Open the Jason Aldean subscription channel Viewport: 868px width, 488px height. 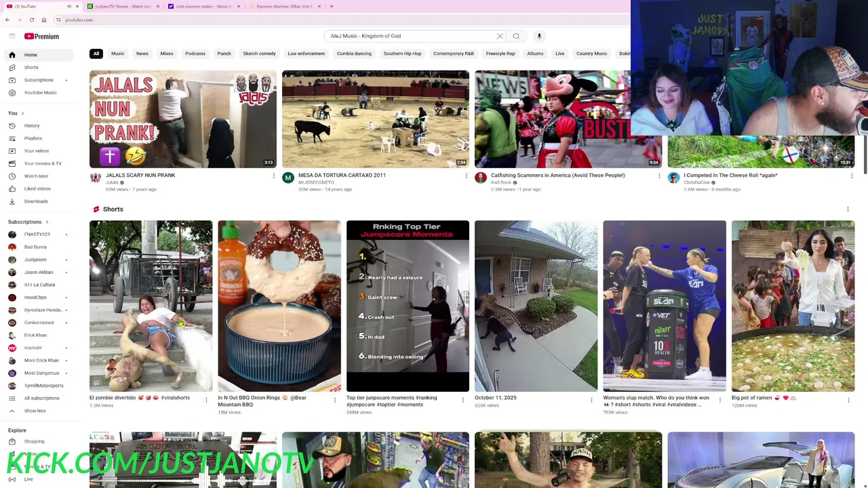pyautogui.click(x=37, y=272)
